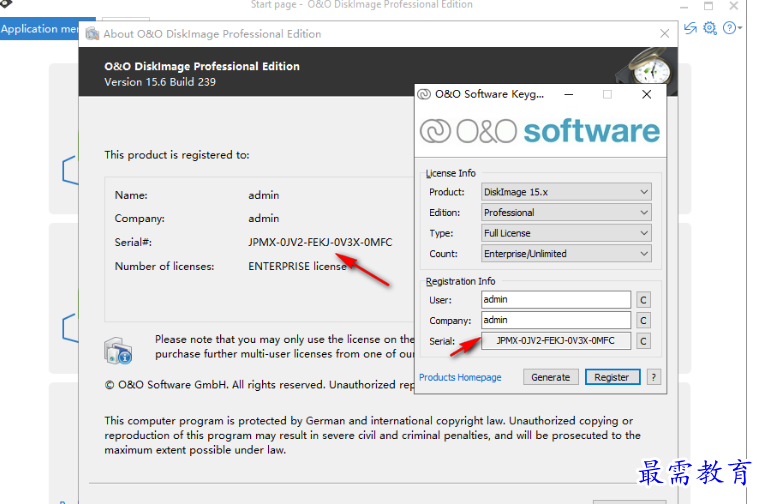Open the Type dropdown showing Full License
This screenshot has height=504, width=760.
(x=566, y=233)
